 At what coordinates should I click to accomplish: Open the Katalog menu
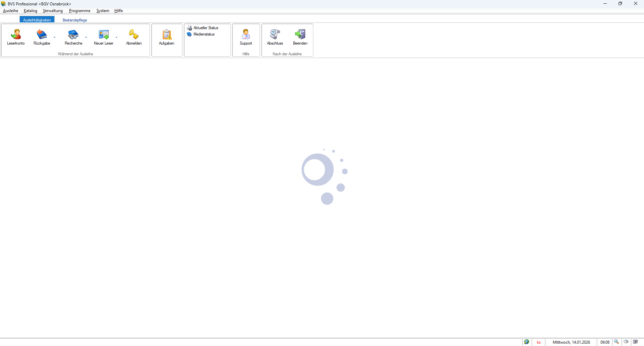tap(31, 11)
